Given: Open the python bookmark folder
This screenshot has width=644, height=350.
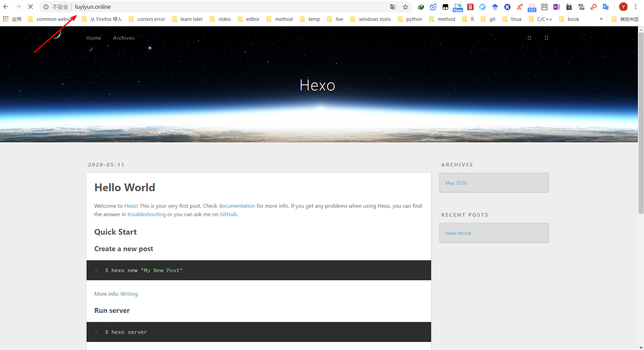Looking at the screenshot, I should (410, 19).
